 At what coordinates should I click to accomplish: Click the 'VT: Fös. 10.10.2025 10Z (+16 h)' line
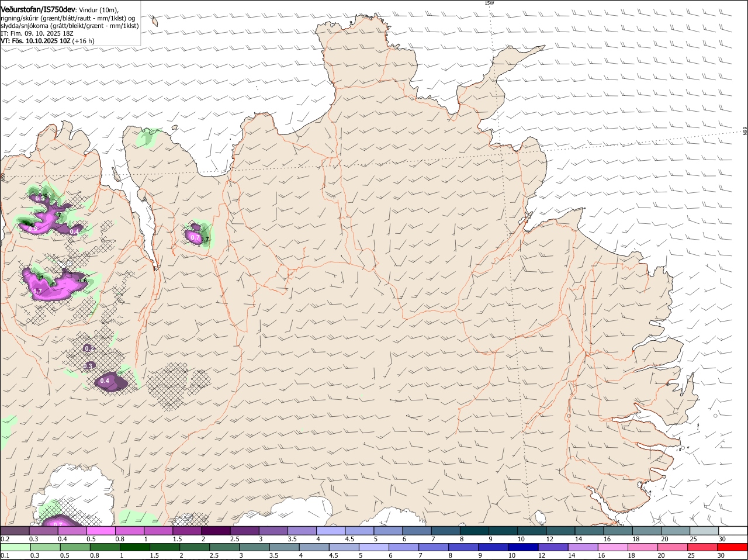point(47,41)
